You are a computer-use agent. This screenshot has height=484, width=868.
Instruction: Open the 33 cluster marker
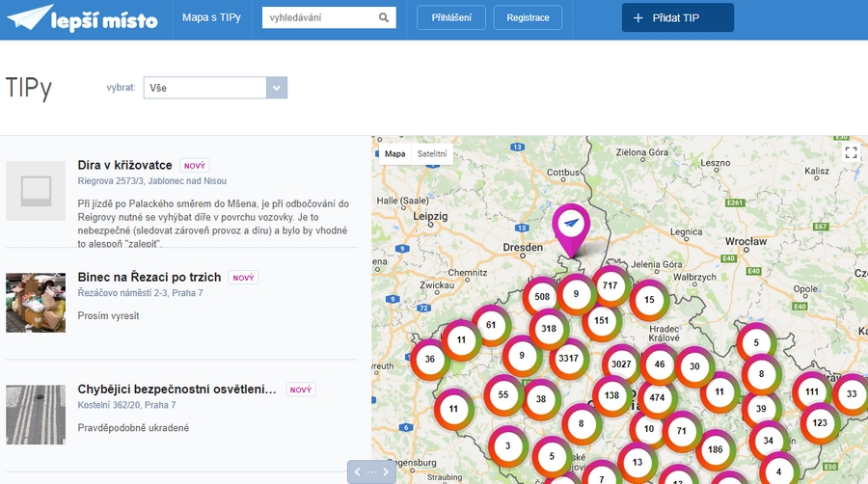click(852, 393)
